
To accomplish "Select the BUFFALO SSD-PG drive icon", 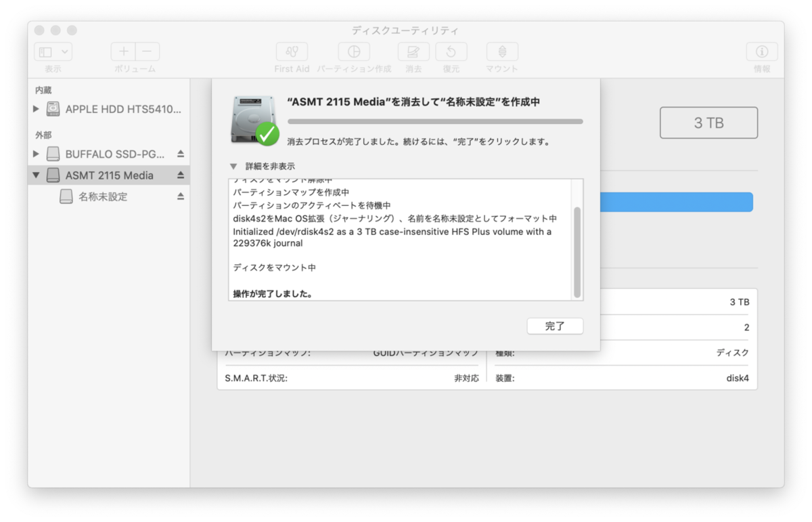I will [x=53, y=154].
